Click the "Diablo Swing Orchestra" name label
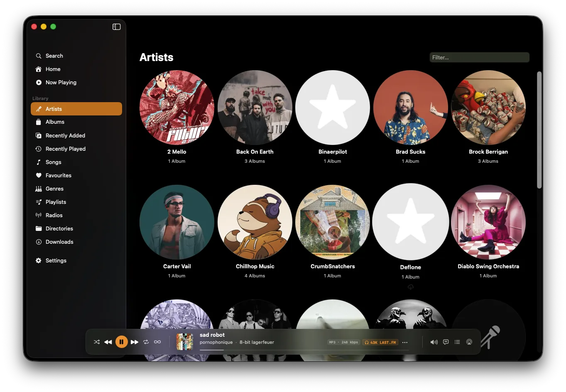 tap(488, 267)
